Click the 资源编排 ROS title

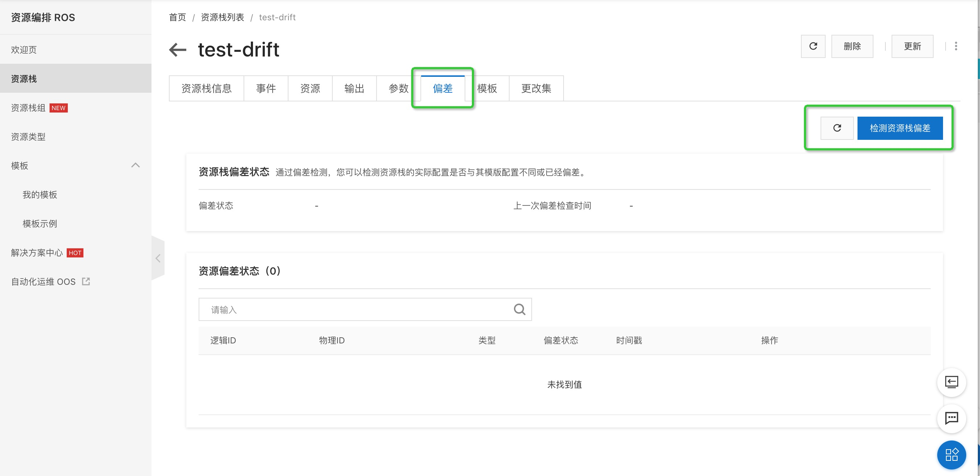pos(43,17)
